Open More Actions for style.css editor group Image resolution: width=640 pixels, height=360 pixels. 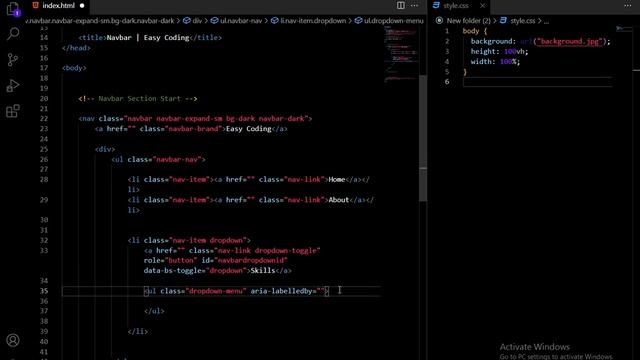628,5
